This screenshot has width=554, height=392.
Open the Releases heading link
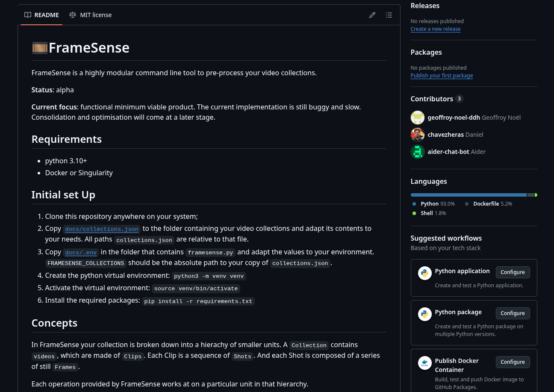point(425,6)
